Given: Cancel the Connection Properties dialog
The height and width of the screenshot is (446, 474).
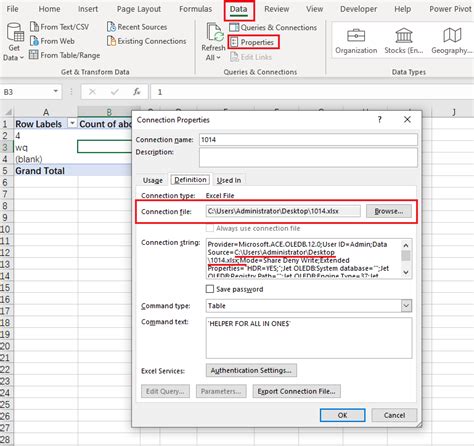Looking at the screenshot, I should click(394, 415).
